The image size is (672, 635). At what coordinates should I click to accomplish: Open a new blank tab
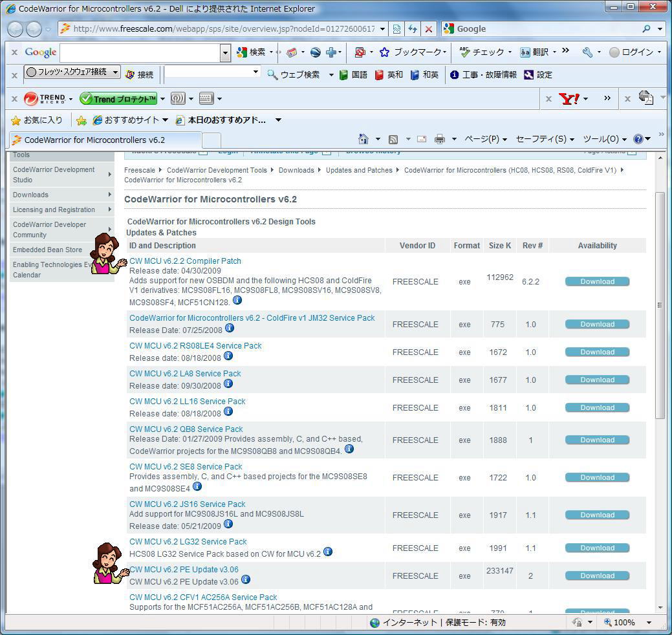click(211, 140)
